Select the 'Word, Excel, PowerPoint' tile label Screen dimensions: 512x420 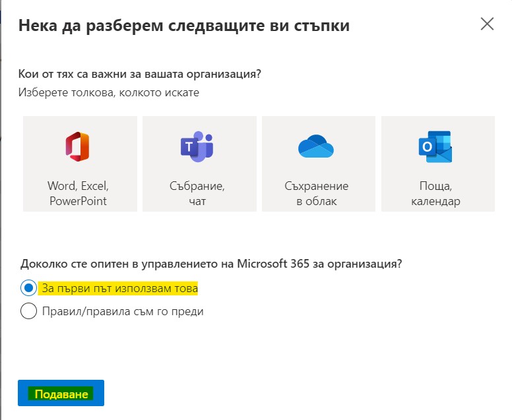tap(78, 193)
